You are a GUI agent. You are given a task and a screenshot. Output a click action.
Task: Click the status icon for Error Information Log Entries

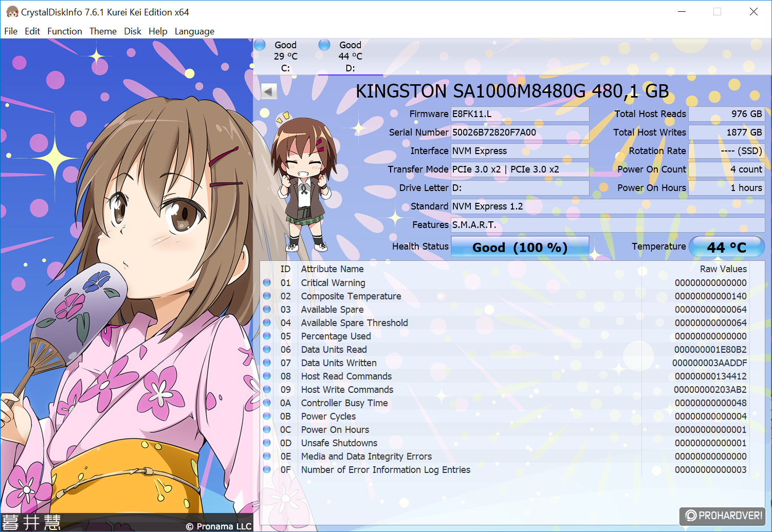(267, 469)
